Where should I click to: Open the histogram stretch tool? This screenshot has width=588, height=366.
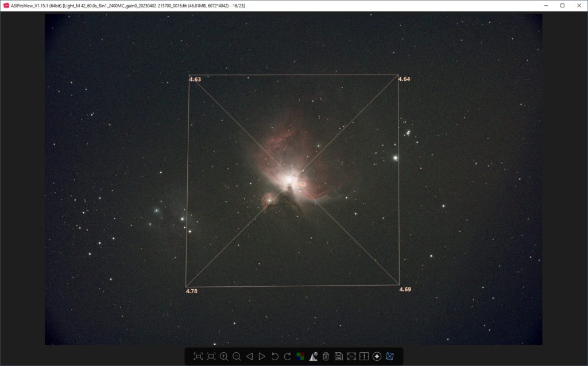(x=314, y=356)
